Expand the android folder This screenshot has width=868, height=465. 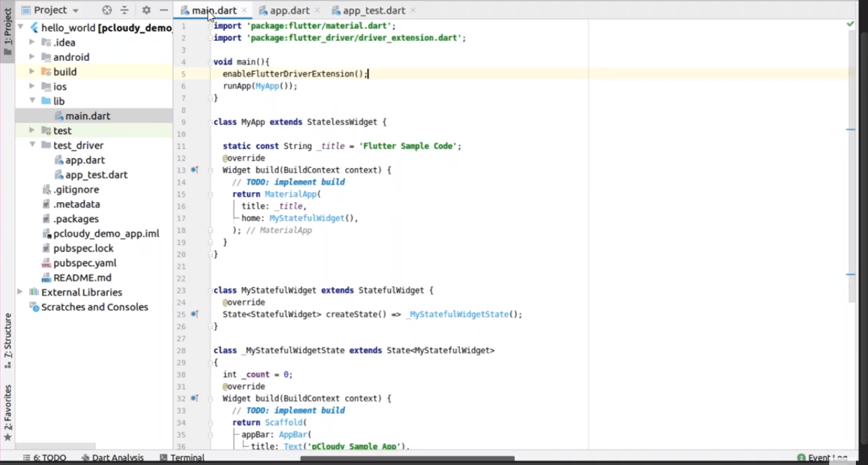[31, 57]
